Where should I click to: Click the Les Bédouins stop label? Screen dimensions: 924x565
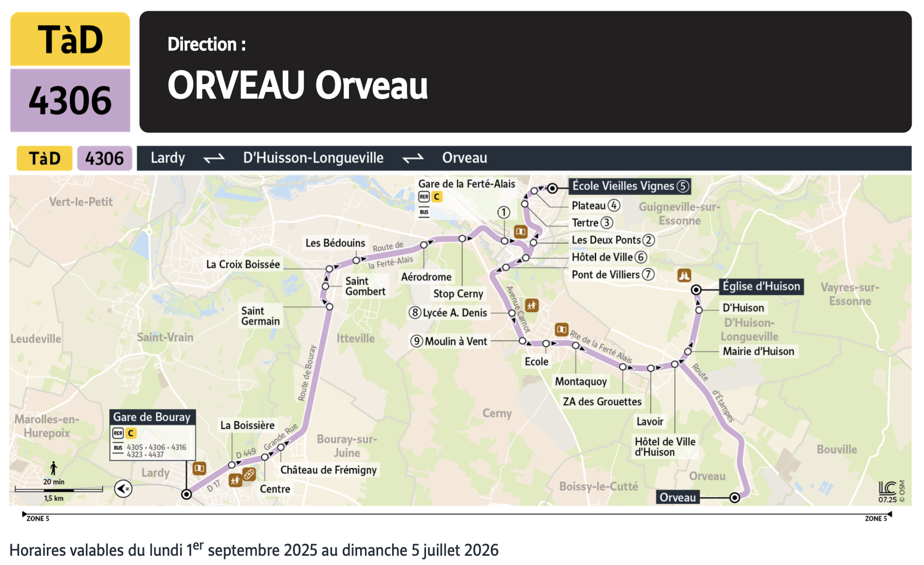[x=335, y=243]
